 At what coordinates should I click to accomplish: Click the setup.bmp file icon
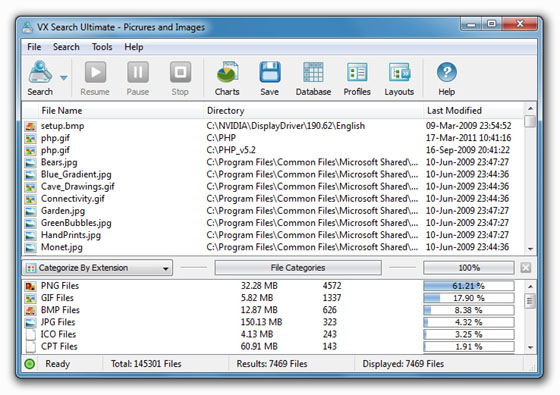[x=30, y=126]
